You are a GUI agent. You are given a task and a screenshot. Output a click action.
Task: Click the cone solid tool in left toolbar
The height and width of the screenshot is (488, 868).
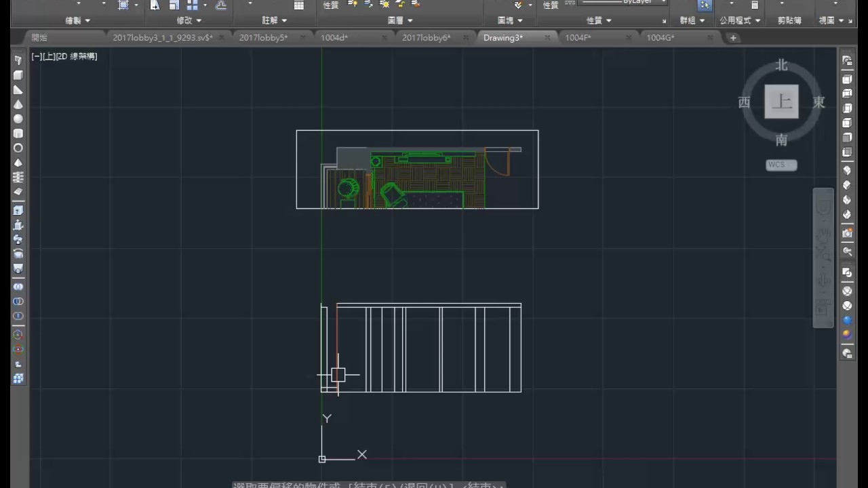18,104
